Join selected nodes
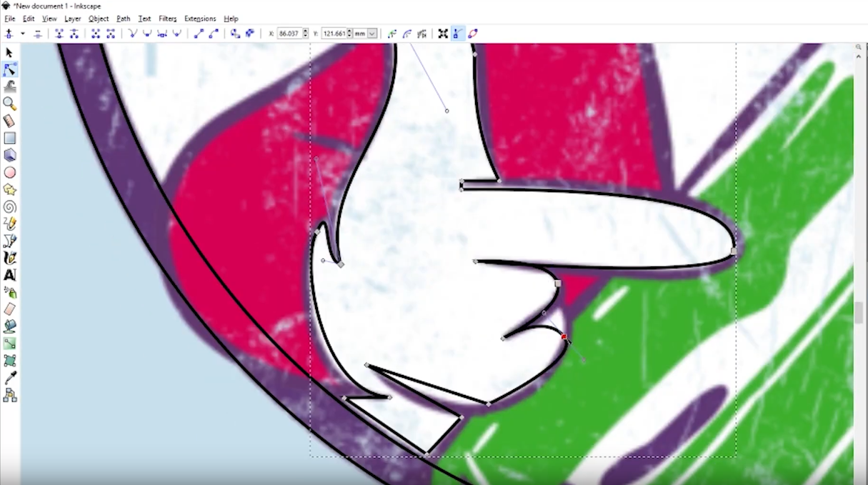The height and width of the screenshot is (485, 868). (59, 34)
